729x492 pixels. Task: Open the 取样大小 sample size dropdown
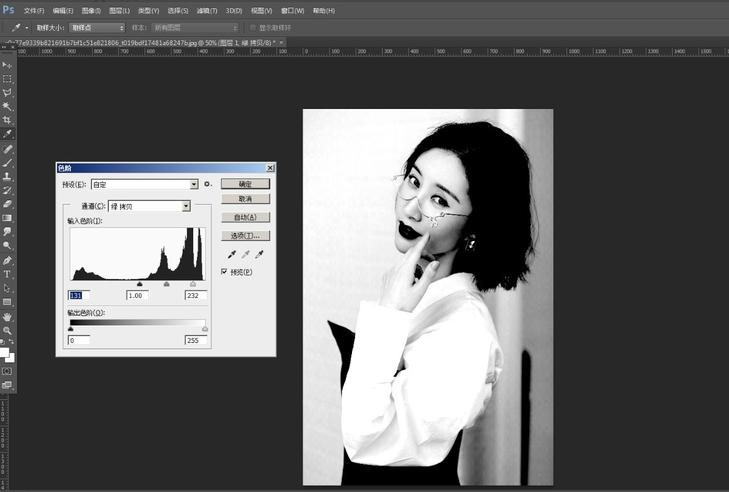pos(97,27)
